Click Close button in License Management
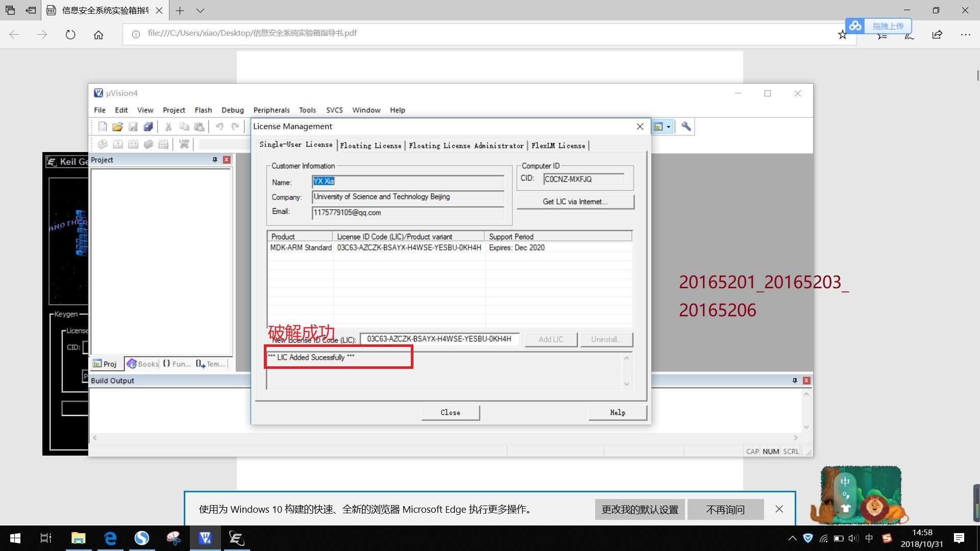Image resolution: width=980 pixels, height=551 pixels. tap(451, 413)
